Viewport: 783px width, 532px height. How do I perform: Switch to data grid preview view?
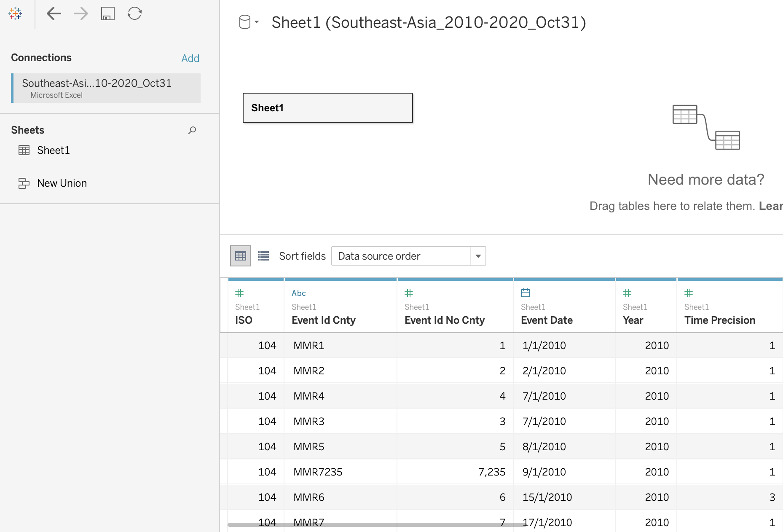pos(241,256)
